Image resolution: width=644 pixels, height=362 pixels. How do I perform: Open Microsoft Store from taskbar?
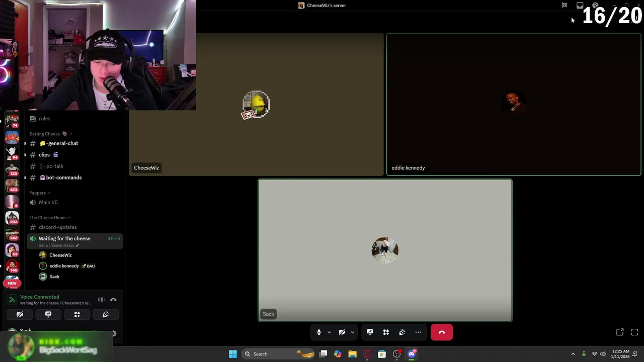382,354
